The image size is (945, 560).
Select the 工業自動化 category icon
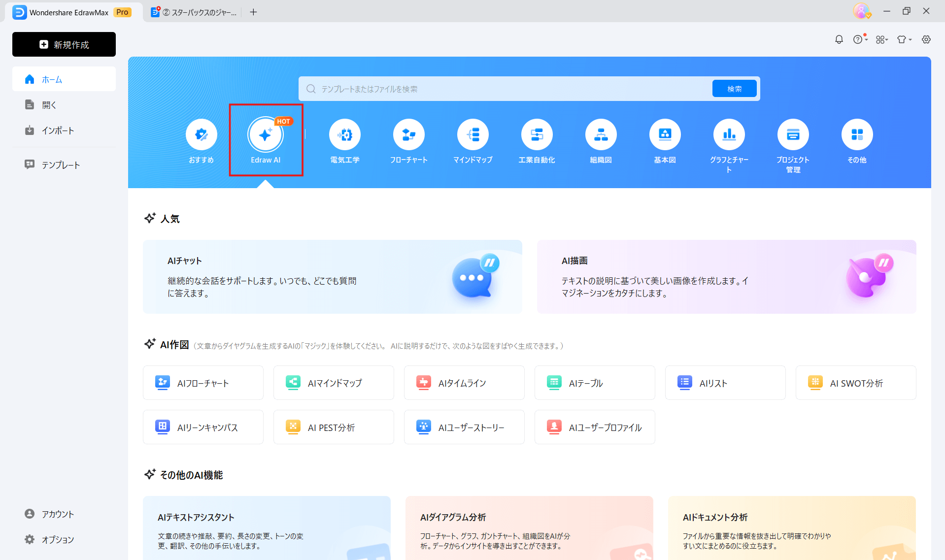point(537,134)
